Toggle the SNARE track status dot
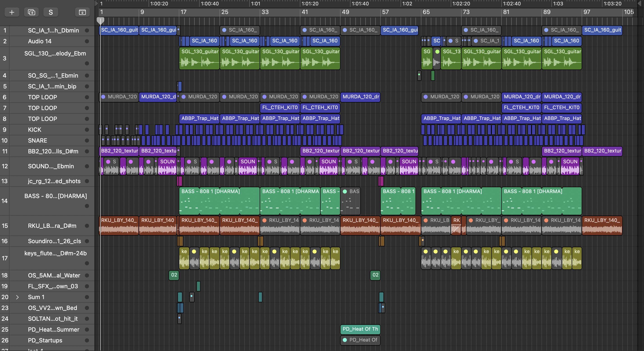 [x=87, y=141]
